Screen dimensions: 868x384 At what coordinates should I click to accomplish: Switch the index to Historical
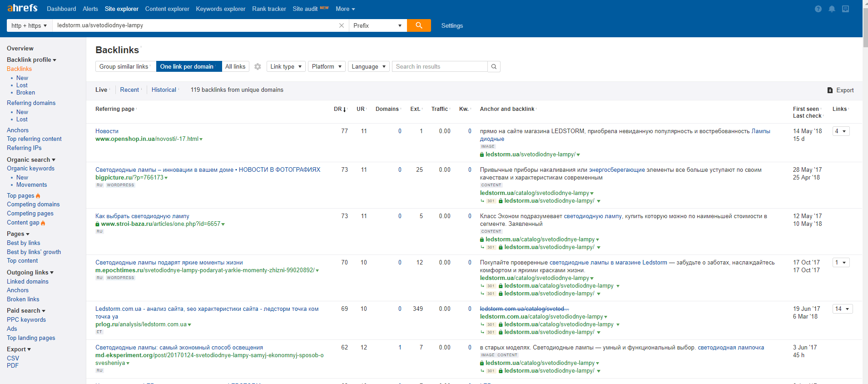coord(164,90)
